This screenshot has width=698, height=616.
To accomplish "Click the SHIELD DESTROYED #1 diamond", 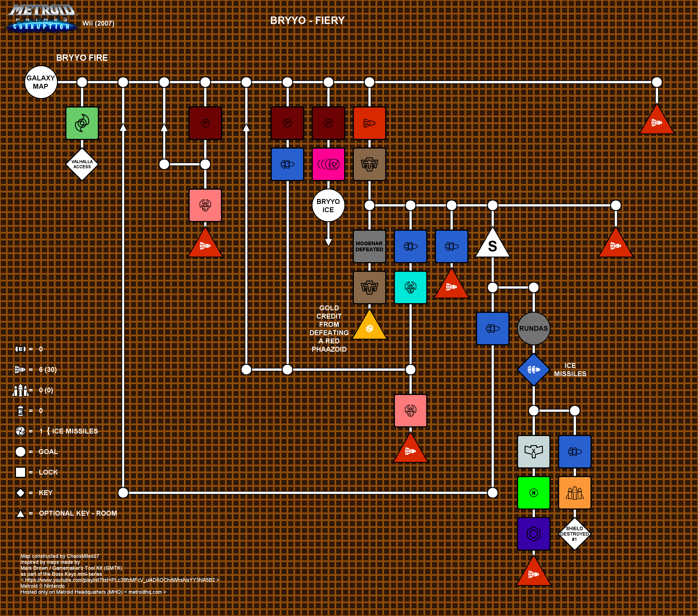I will [575, 534].
